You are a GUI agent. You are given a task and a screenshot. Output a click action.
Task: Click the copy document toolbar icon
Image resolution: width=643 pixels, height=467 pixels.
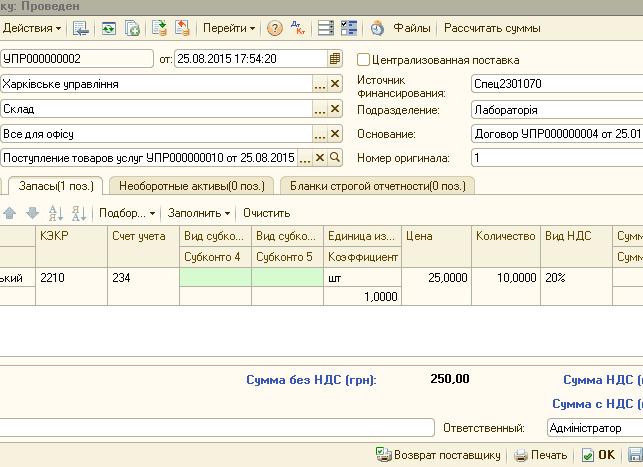point(132,28)
